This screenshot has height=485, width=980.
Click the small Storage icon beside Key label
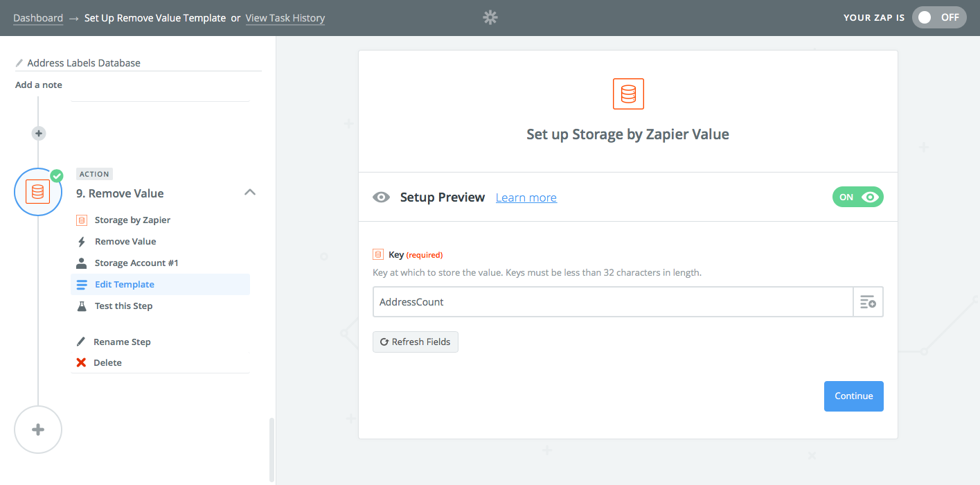click(x=378, y=254)
